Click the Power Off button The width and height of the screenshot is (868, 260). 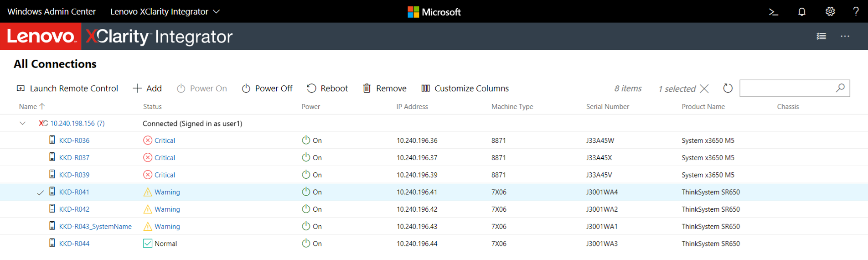point(267,88)
